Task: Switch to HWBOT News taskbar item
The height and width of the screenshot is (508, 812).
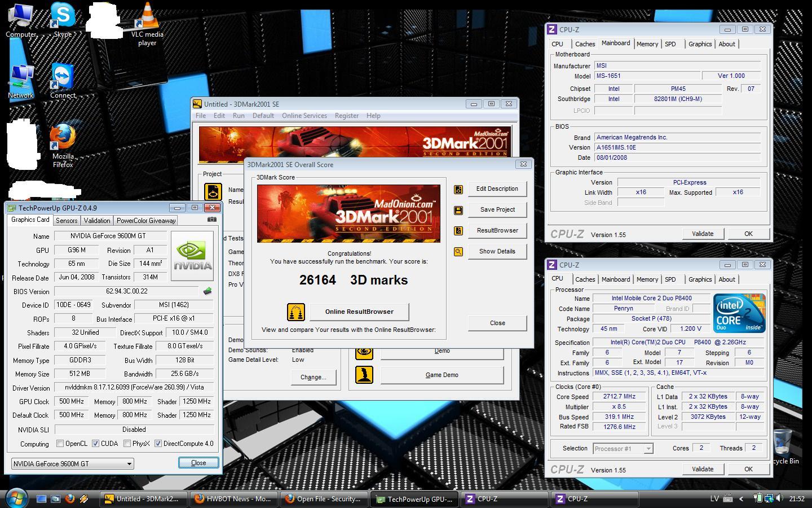Action: click(234, 499)
